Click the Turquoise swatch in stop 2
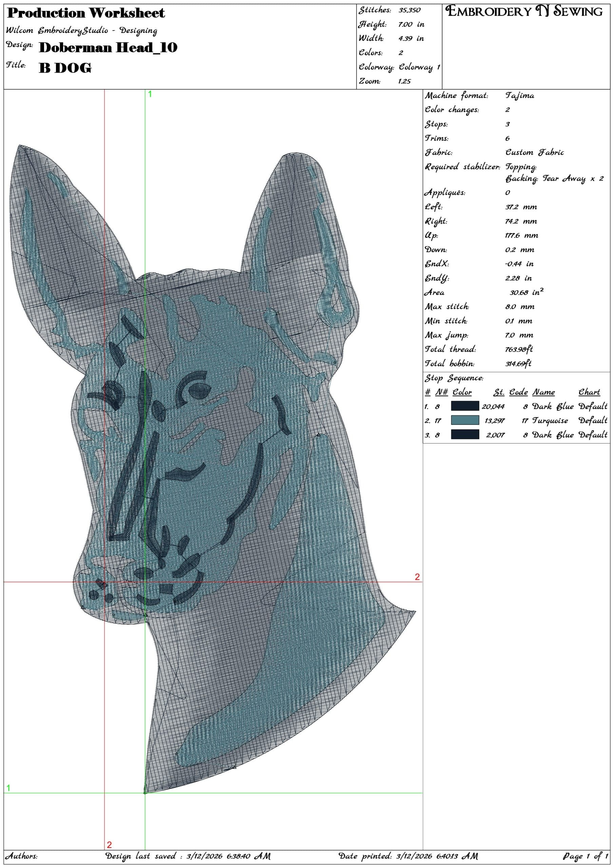This screenshot has height=868, width=614. (x=465, y=420)
